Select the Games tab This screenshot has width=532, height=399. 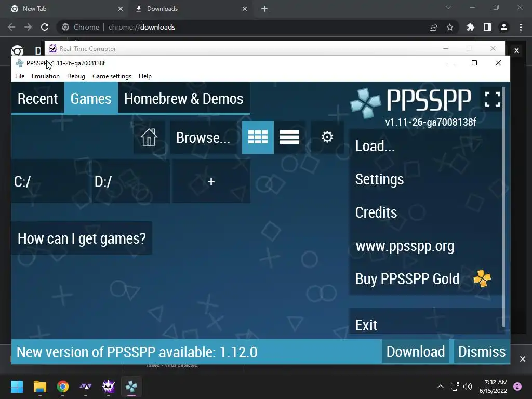point(91,99)
